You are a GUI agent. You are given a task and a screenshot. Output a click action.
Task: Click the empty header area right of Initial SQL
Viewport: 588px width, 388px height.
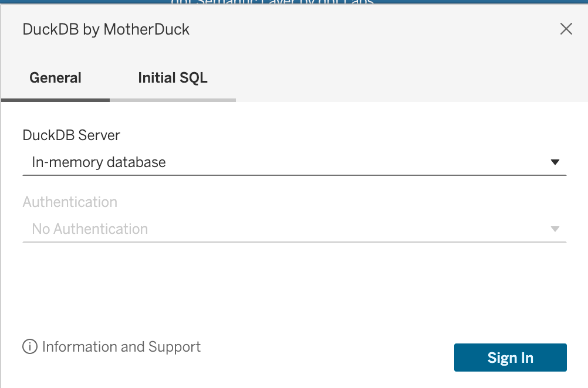tap(411, 78)
